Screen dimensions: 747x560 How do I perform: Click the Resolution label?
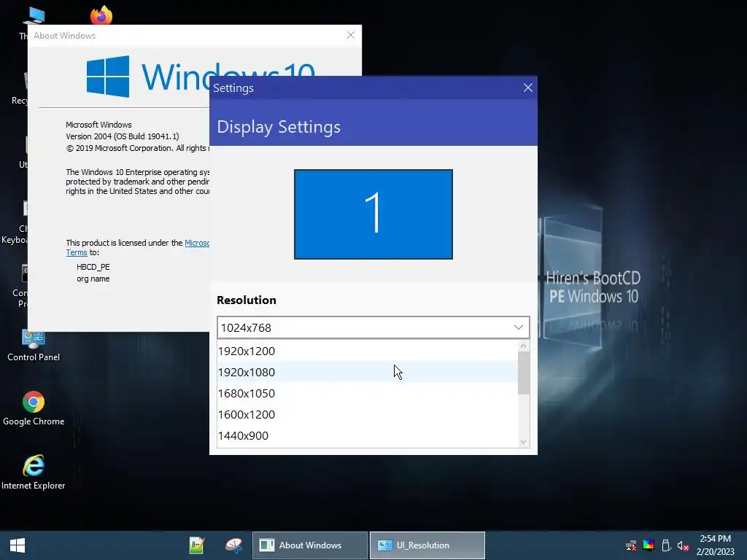(247, 300)
